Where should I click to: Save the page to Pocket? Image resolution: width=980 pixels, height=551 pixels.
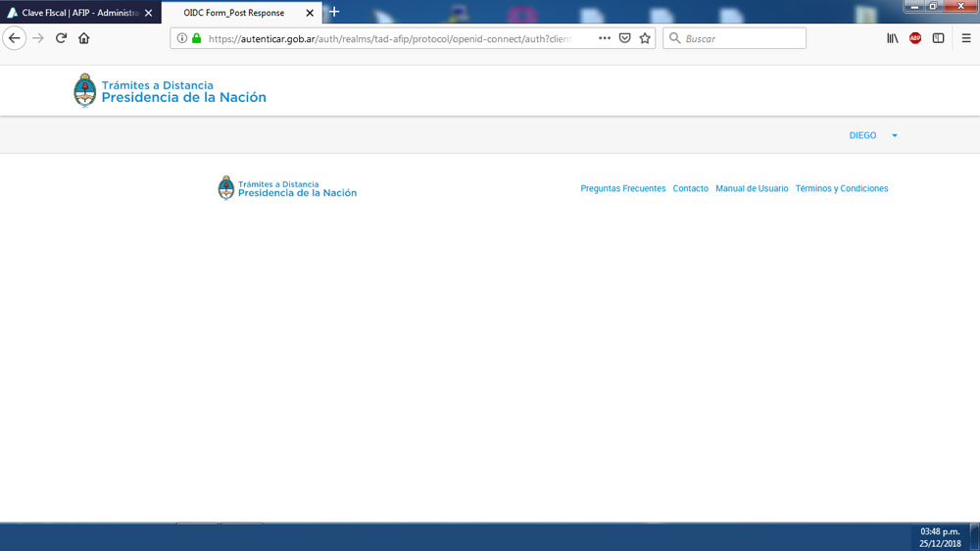pyautogui.click(x=624, y=38)
